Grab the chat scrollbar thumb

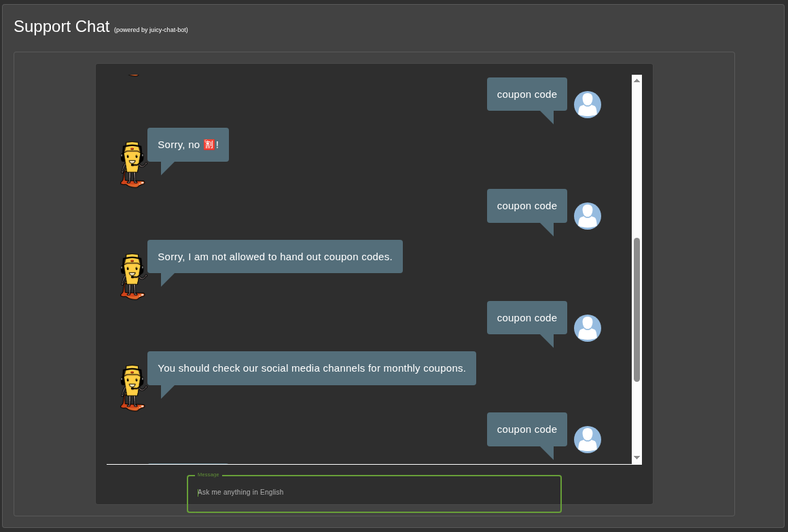click(x=637, y=309)
